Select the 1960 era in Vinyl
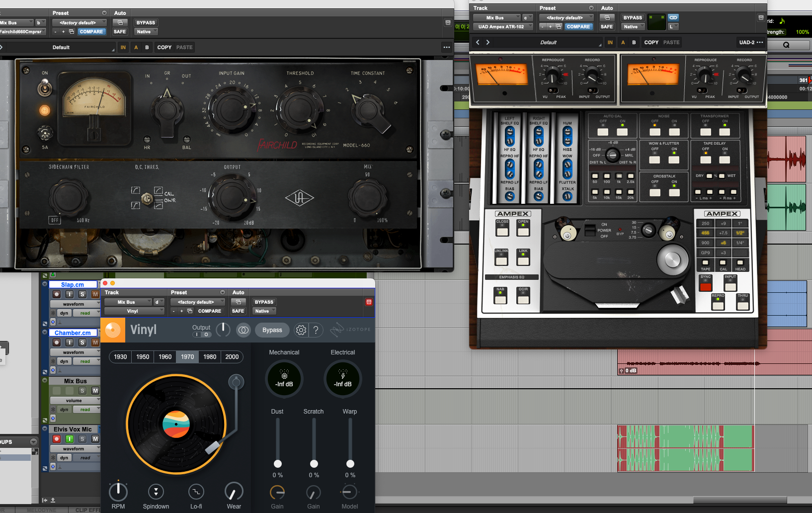This screenshot has width=812, height=513. [x=165, y=356]
